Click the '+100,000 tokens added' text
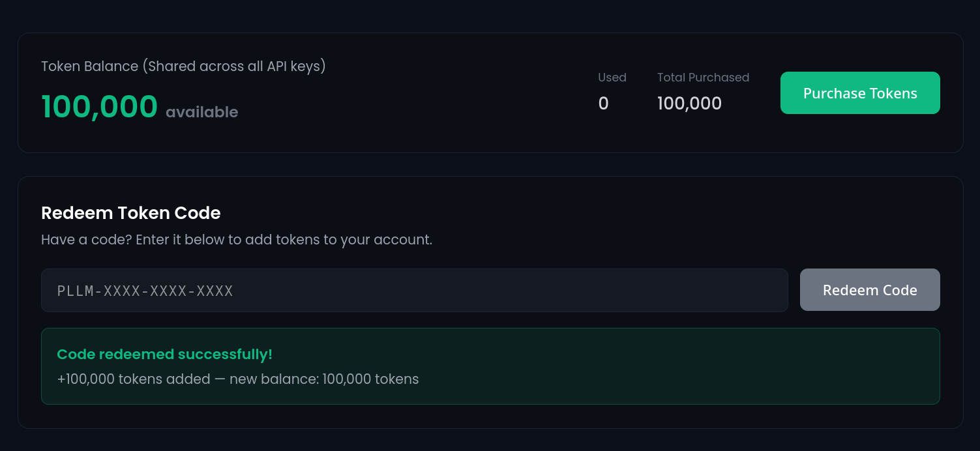The height and width of the screenshot is (451, 980). click(x=134, y=379)
